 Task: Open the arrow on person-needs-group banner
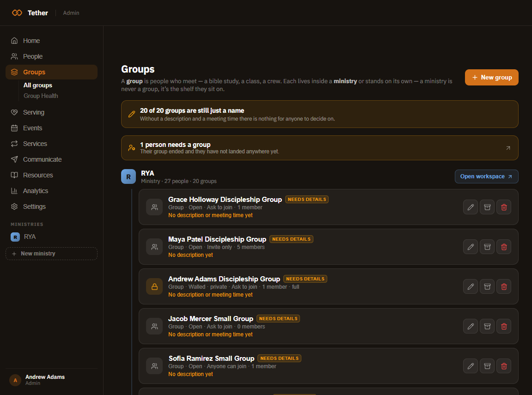508,148
